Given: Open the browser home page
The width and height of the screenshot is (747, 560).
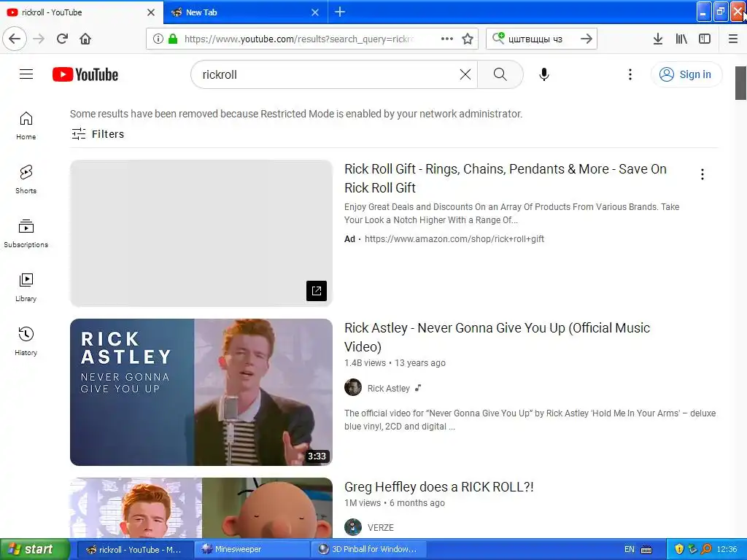Looking at the screenshot, I should [85, 39].
